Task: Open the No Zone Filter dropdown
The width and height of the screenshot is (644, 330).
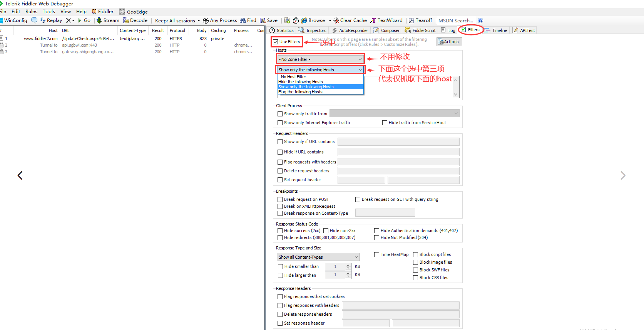Action: [320, 59]
